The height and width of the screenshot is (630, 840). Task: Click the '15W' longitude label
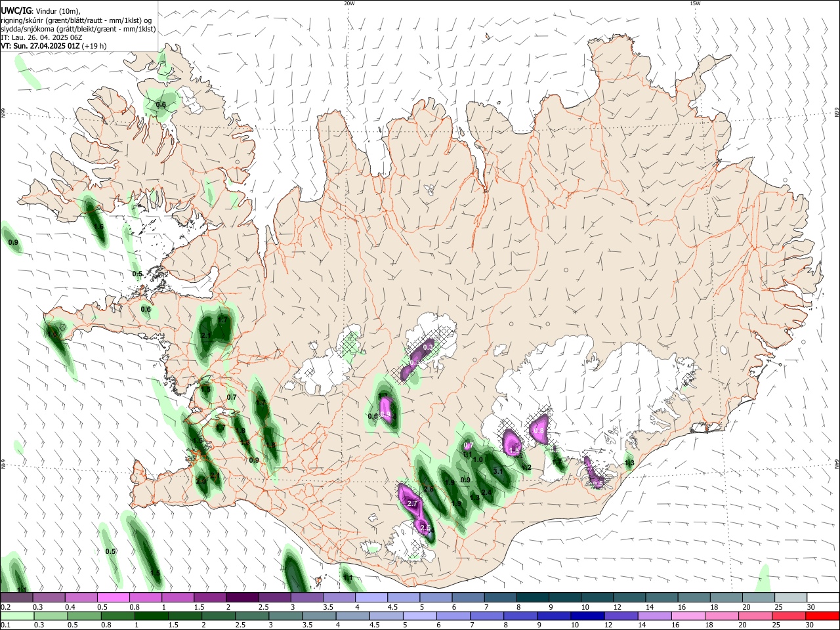pyautogui.click(x=694, y=3)
